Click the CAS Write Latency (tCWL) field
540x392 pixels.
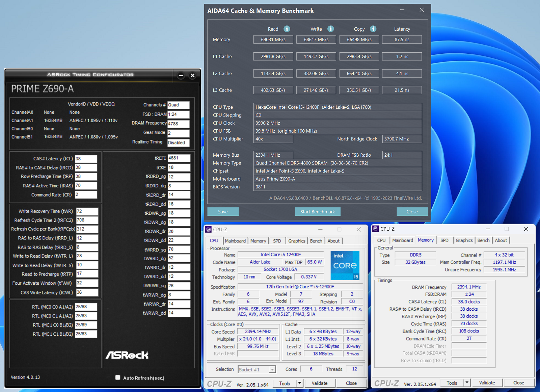point(87,292)
